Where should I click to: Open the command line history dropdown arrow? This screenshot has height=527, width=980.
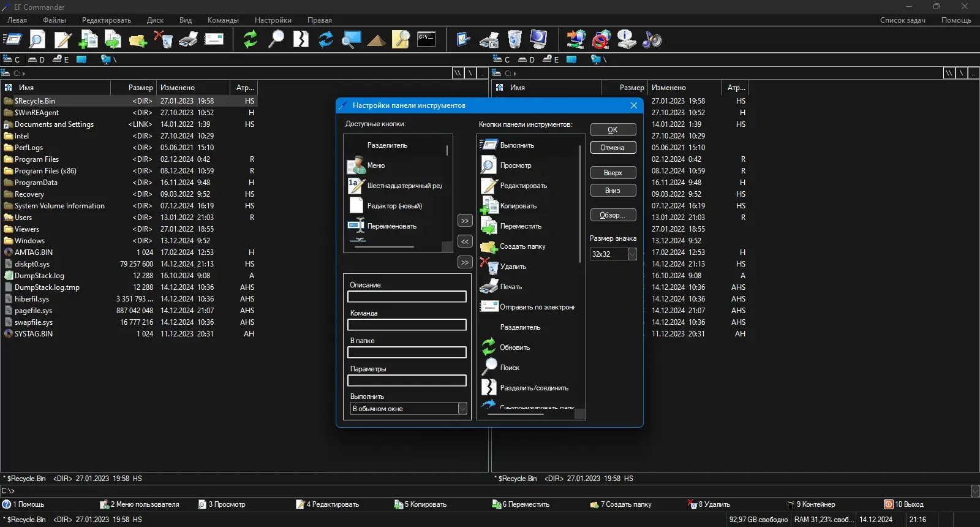974,491
